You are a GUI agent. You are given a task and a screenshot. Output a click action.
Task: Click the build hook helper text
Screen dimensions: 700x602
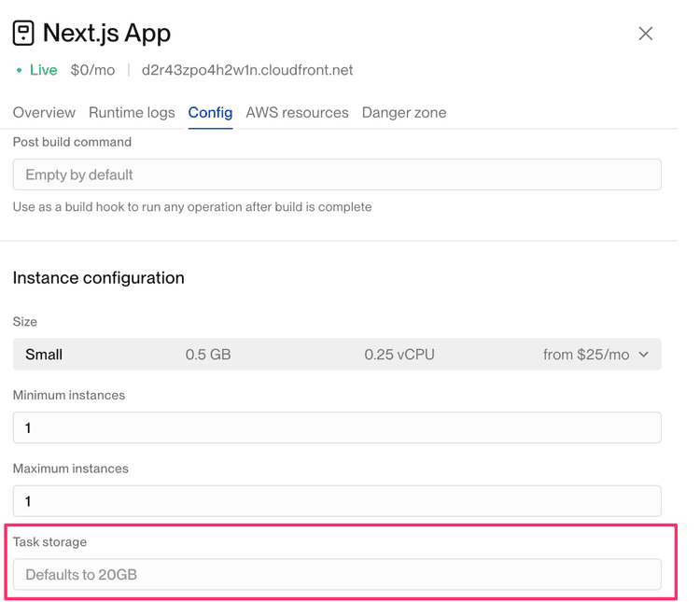(x=192, y=207)
